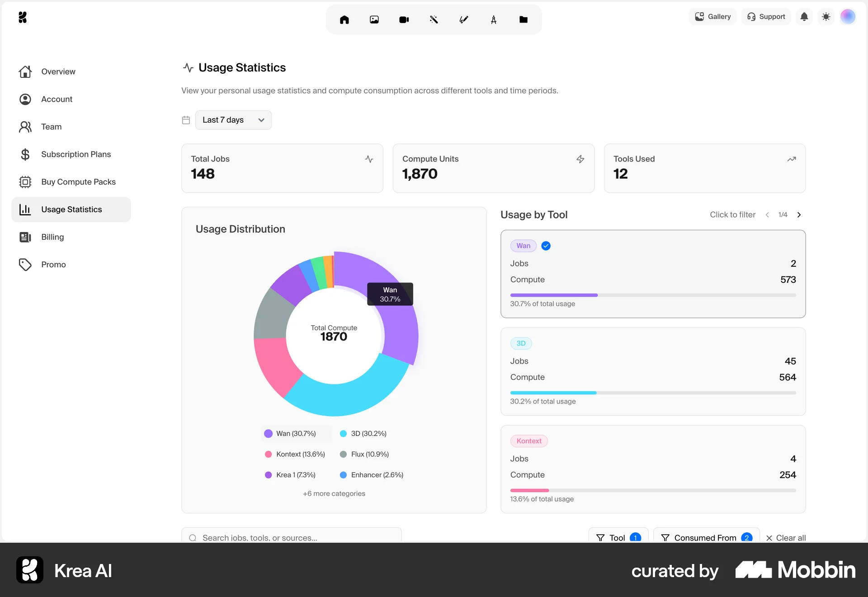Click the Gallery button

click(713, 17)
